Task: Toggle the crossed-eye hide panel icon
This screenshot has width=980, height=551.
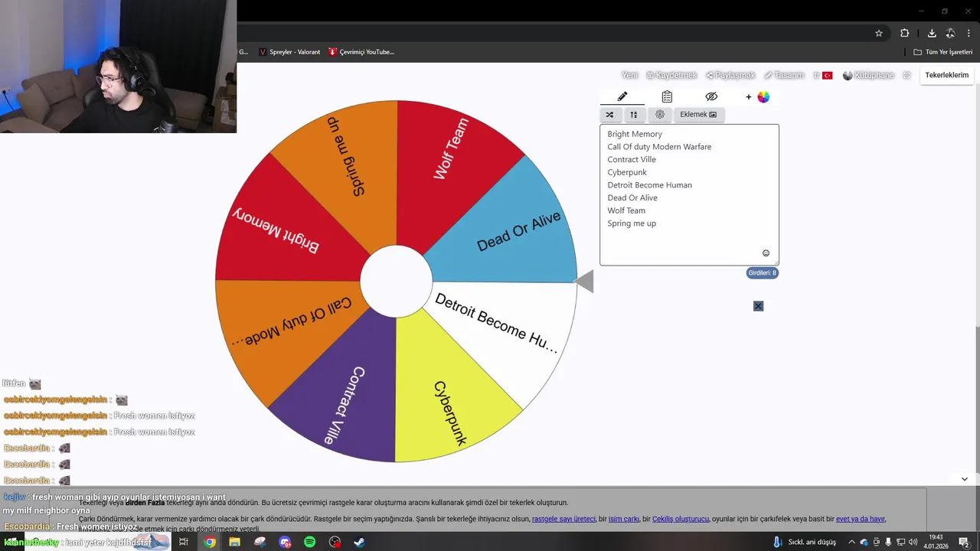Action: click(711, 96)
